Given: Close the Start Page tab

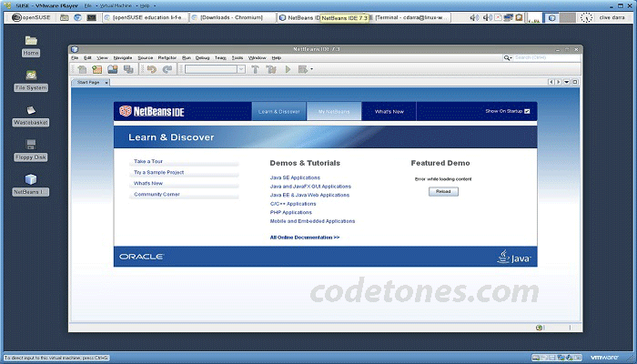Looking at the screenshot, I should (106, 83).
